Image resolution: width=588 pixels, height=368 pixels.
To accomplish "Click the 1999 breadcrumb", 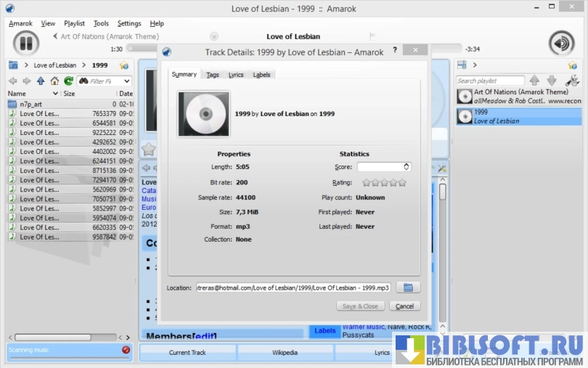I will [x=99, y=65].
